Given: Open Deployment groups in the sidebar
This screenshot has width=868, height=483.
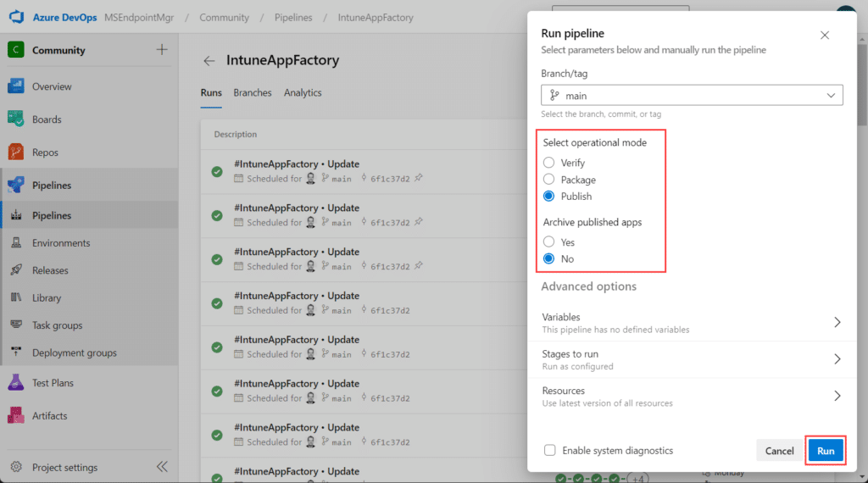Looking at the screenshot, I should [90, 353].
